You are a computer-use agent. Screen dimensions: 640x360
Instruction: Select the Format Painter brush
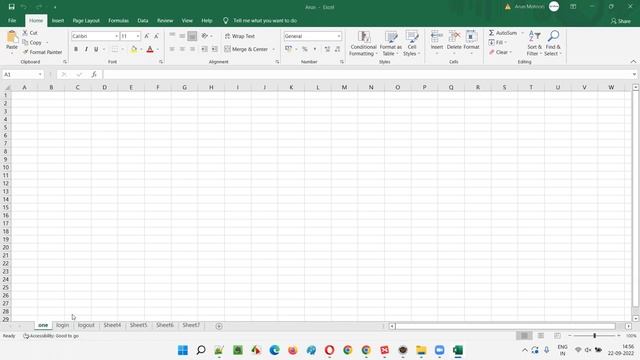42,52
